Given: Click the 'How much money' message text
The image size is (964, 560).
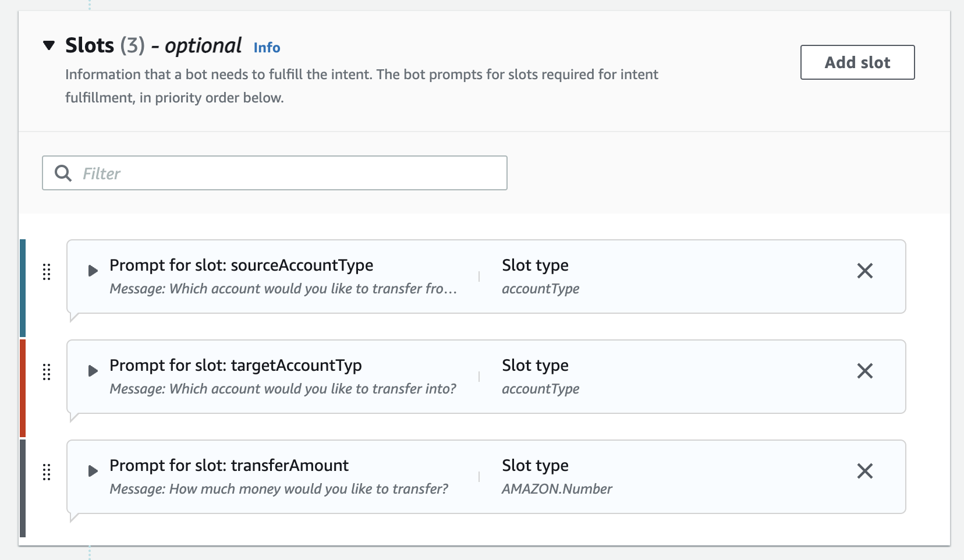Looking at the screenshot, I should click(279, 489).
